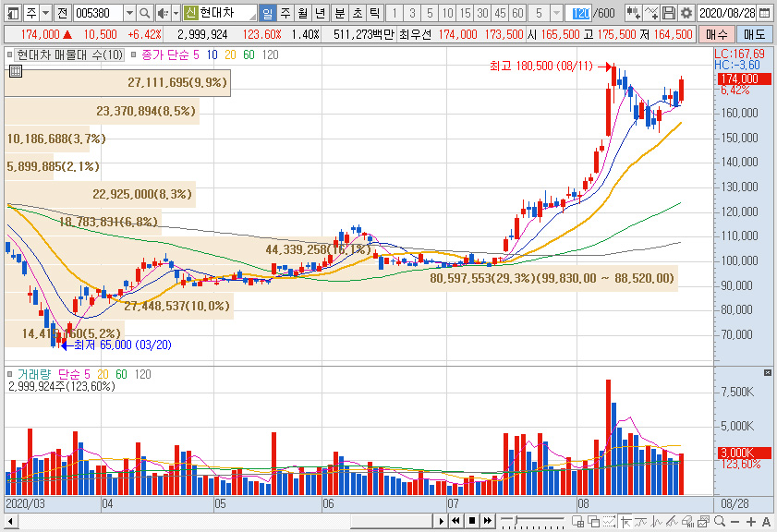This screenshot has height=532, width=777.
Task: Select the 주 weekly chart period
Action: point(285,13)
